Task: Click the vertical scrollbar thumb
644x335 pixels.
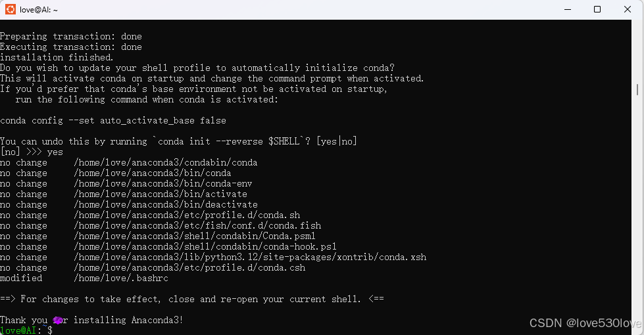Action: click(637, 89)
